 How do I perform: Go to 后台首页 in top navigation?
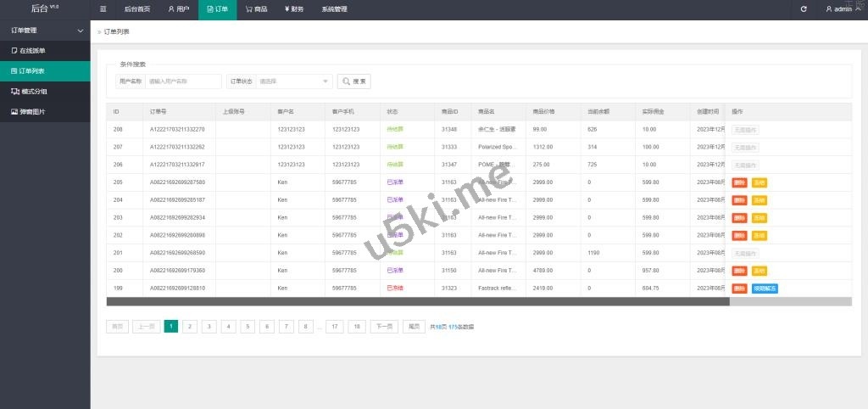click(x=136, y=9)
